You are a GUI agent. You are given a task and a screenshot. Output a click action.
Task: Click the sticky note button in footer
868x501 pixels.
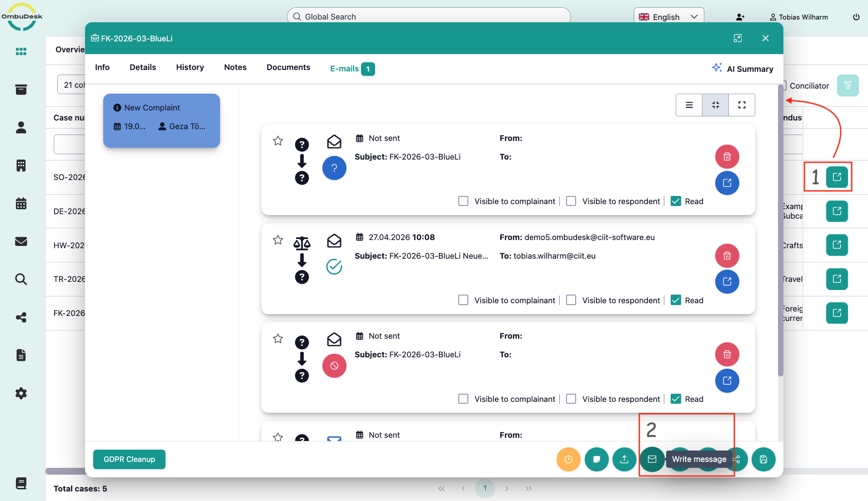(x=597, y=459)
